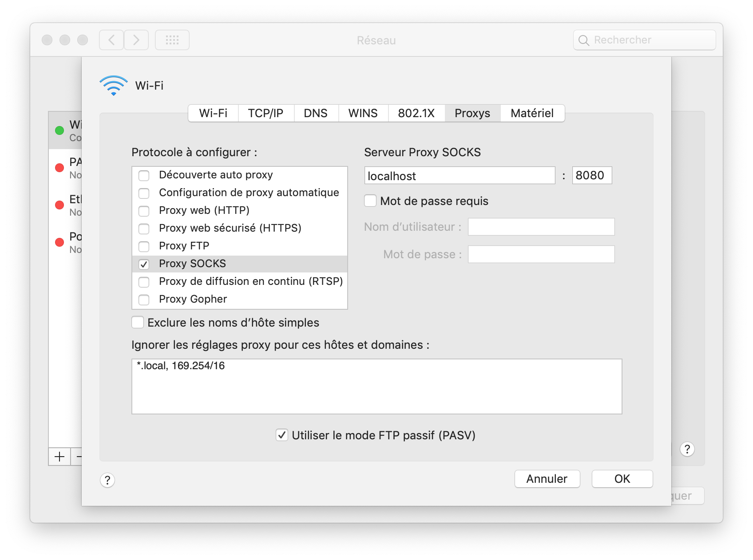Toggle Mot de passe requis

coord(370,201)
